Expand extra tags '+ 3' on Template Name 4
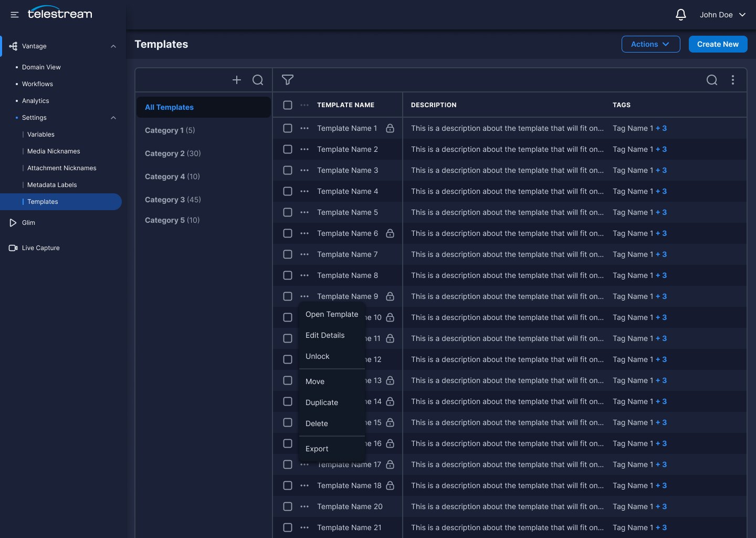 (661, 191)
